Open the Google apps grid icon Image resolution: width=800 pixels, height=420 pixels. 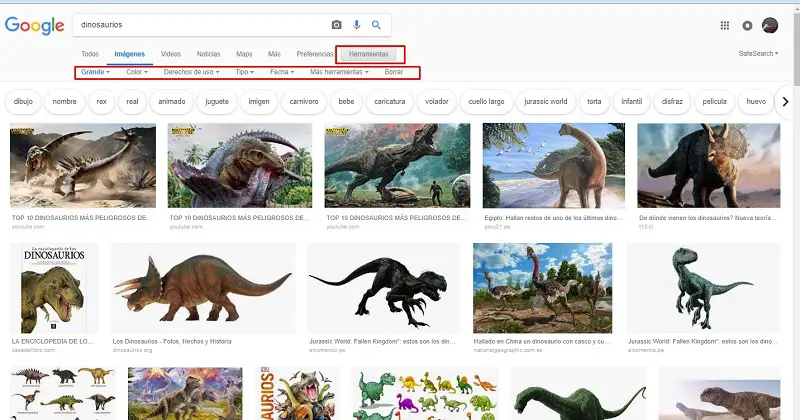(x=725, y=25)
